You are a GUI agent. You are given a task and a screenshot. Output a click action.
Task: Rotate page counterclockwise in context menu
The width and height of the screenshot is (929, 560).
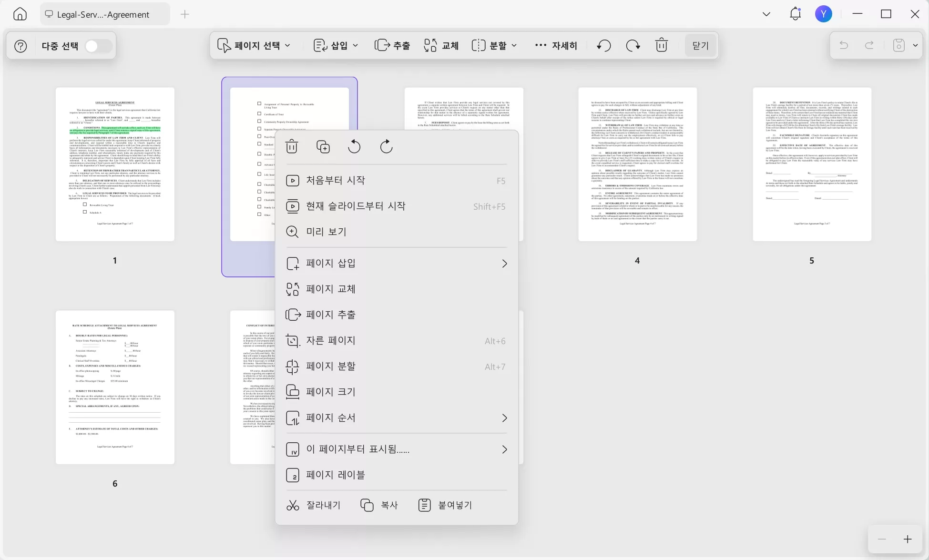[x=355, y=146]
